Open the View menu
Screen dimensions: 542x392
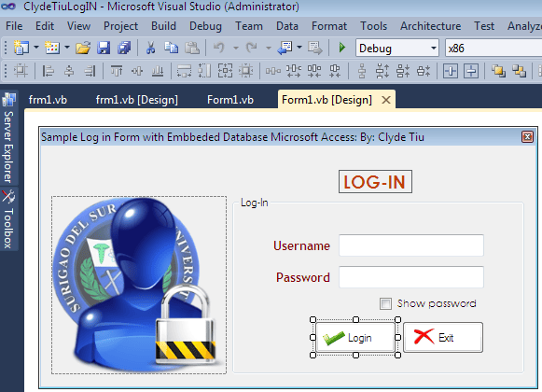coord(78,26)
